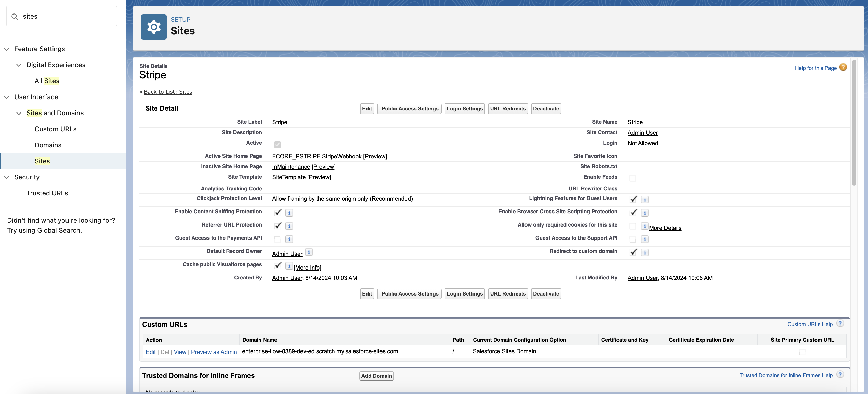The height and width of the screenshot is (394, 868).
Task: Open info icon for Allow only required cookies
Action: pyautogui.click(x=645, y=226)
